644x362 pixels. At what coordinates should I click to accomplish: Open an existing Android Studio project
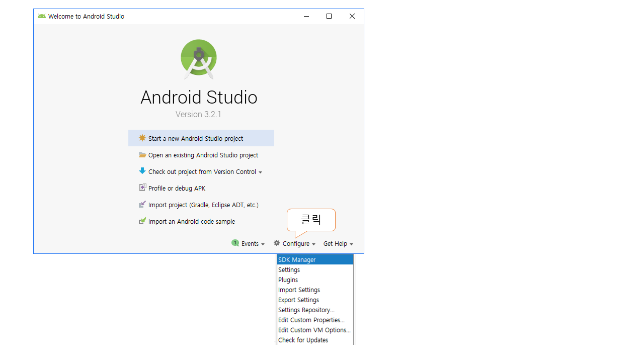[203, 155]
